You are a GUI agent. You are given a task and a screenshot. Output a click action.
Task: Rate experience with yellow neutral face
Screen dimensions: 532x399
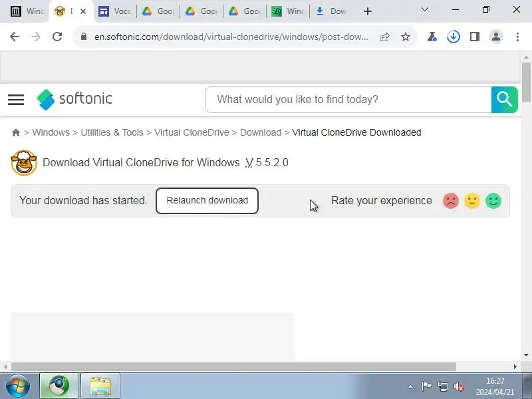[472, 201]
